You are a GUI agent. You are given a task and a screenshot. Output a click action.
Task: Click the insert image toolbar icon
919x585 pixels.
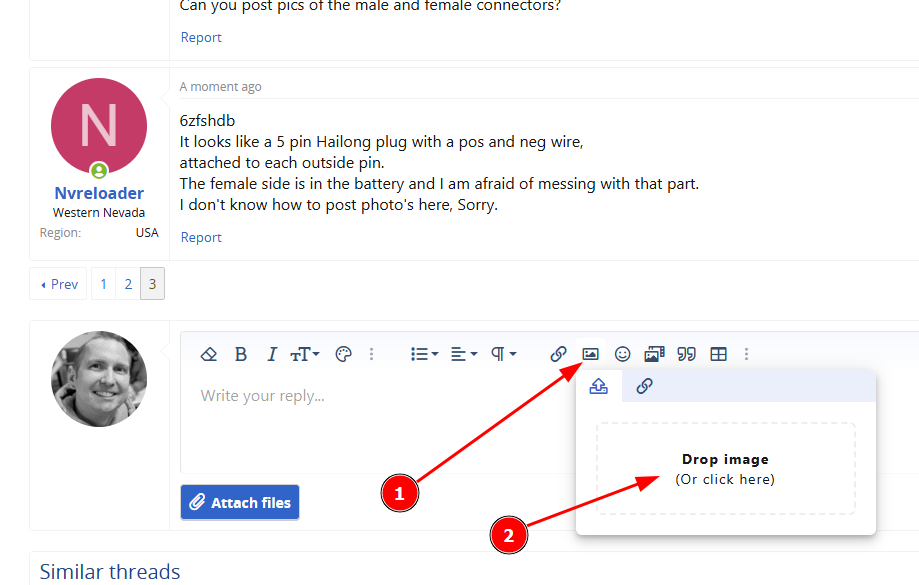[x=590, y=354]
